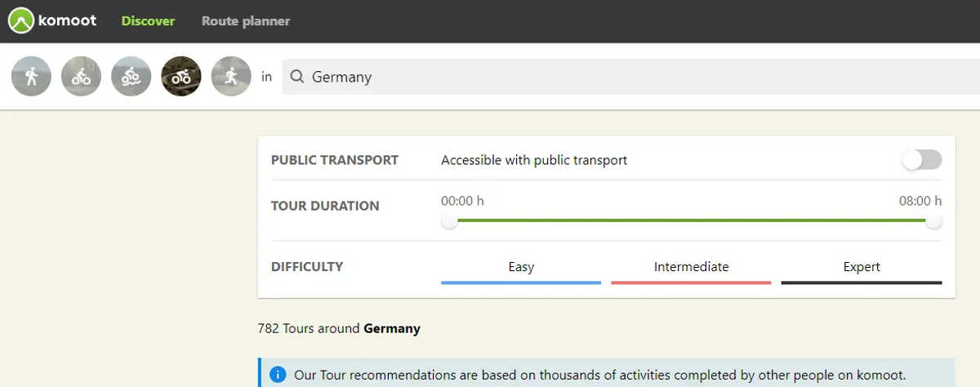The width and height of the screenshot is (980, 387).
Task: Select the hiking sport icon
Action: point(31,77)
